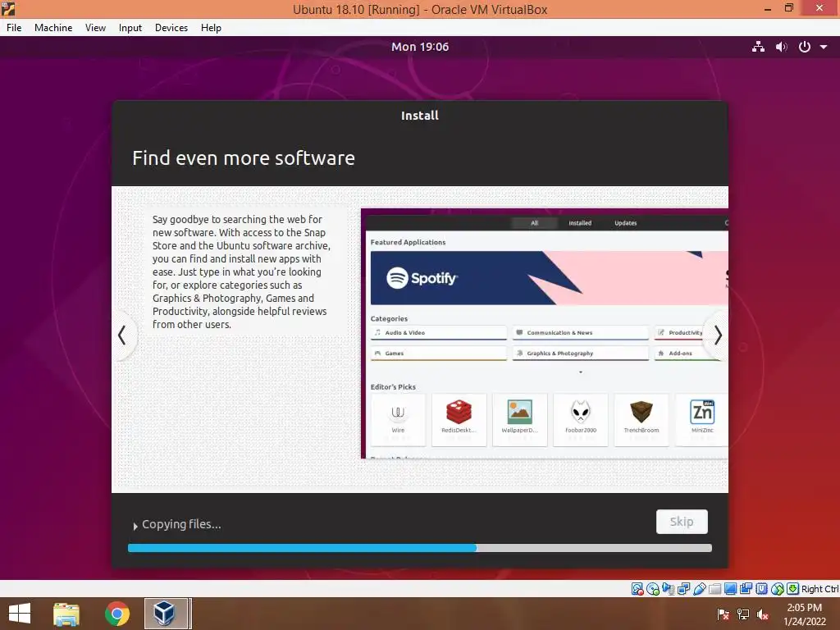Click the Right Ctrl host key label
840x630 pixels.
tap(819, 589)
